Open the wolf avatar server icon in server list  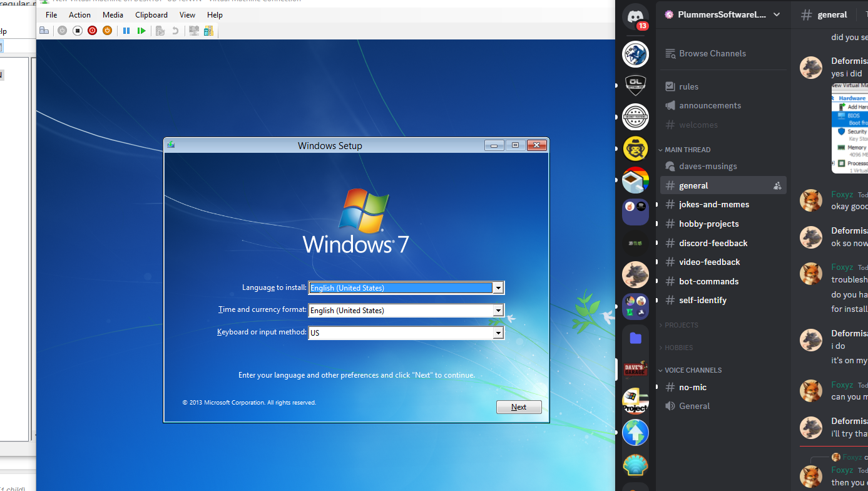pyautogui.click(x=635, y=274)
